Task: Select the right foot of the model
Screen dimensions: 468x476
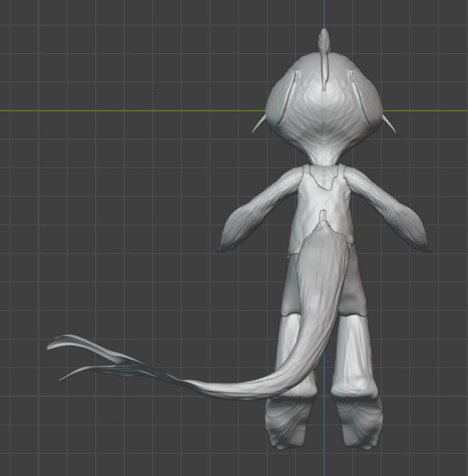Action: (359, 422)
